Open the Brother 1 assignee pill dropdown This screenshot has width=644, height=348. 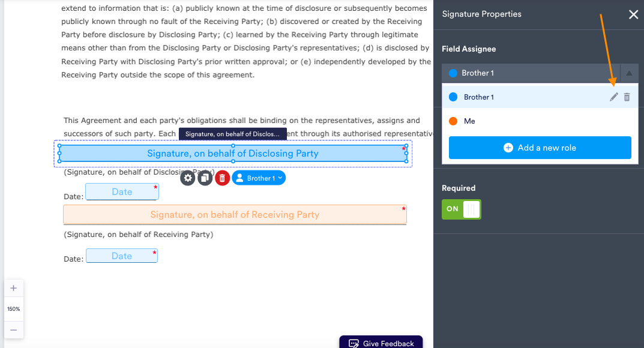click(x=259, y=178)
